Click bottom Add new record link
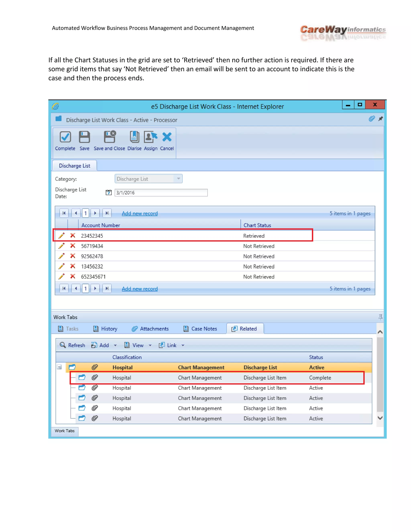The width and height of the screenshot is (411, 532). click(140, 289)
